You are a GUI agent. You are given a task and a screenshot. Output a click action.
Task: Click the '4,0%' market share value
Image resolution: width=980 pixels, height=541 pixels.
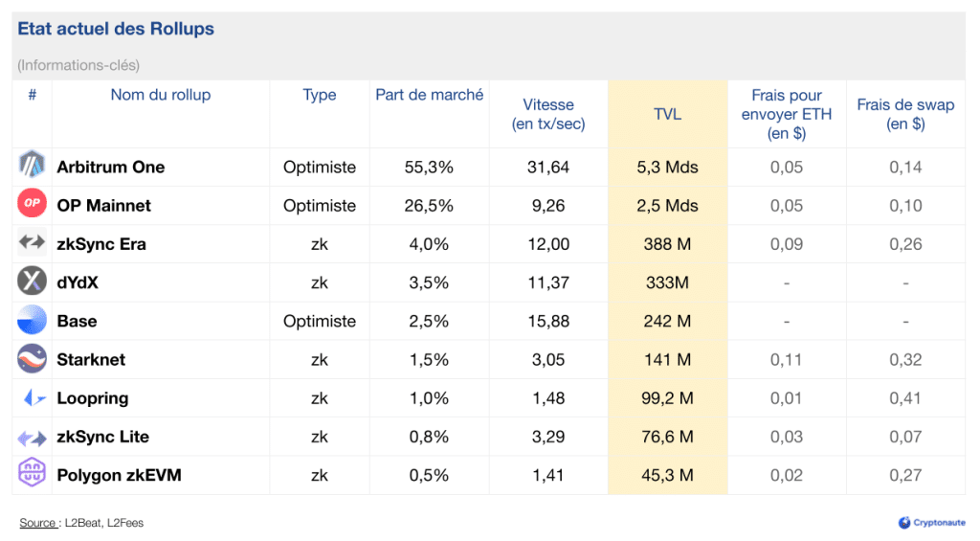click(429, 244)
